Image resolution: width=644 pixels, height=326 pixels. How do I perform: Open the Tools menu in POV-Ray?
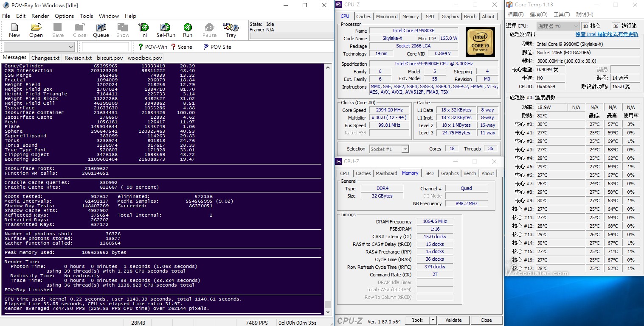click(x=86, y=16)
